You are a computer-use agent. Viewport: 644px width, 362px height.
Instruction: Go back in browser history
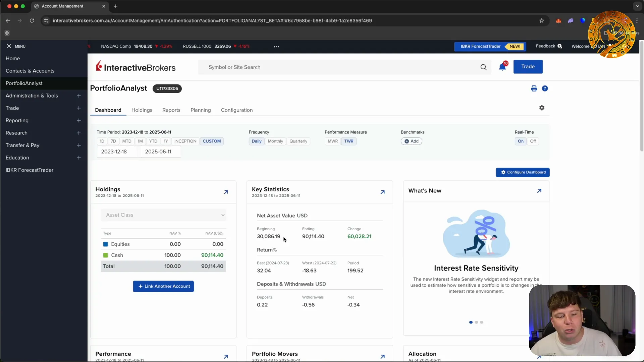click(x=8, y=21)
